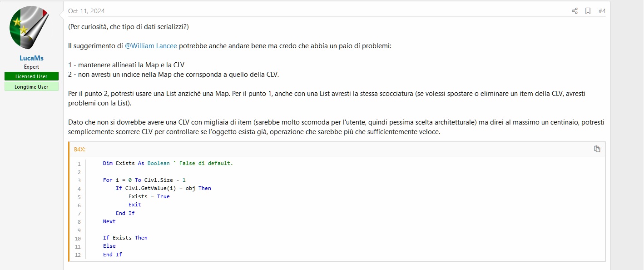This screenshot has height=270, width=644.
Task: Click the Longtime User badge
Action: 31,87
